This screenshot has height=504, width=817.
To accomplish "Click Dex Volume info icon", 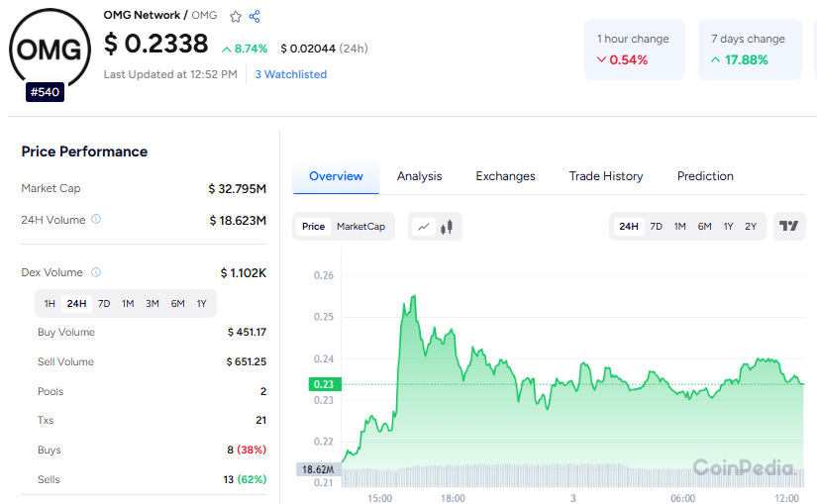I will coord(96,272).
